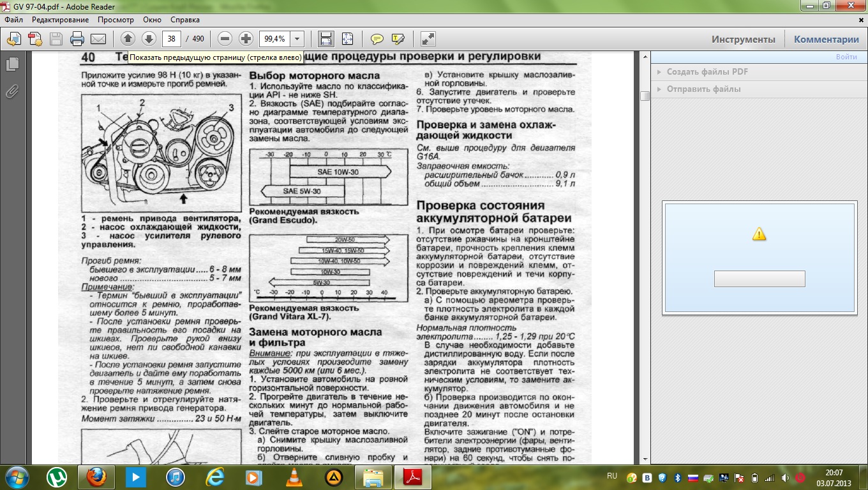This screenshot has height=490, width=868.
Task: Click the Bluetooth tray icon
Action: click(677, 477)
